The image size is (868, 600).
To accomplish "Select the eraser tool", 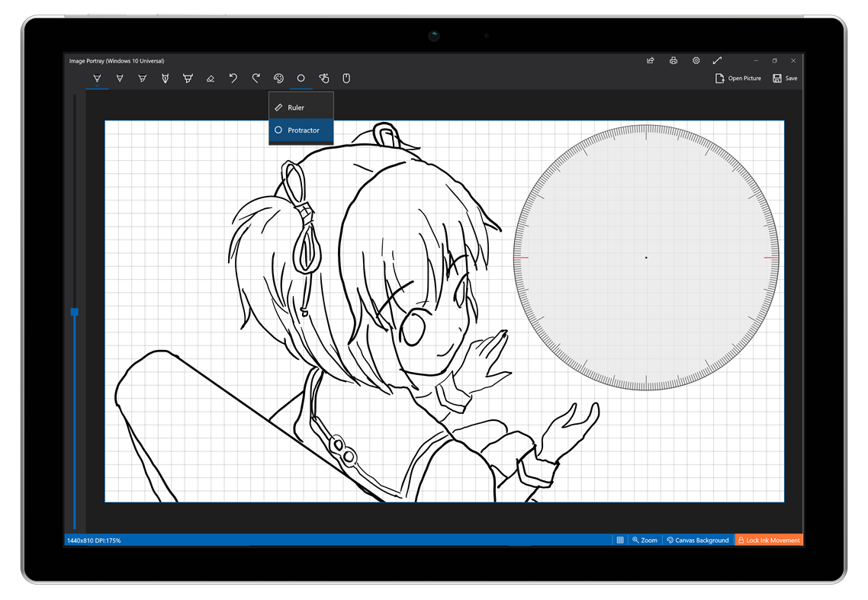I will click(211, 77).
